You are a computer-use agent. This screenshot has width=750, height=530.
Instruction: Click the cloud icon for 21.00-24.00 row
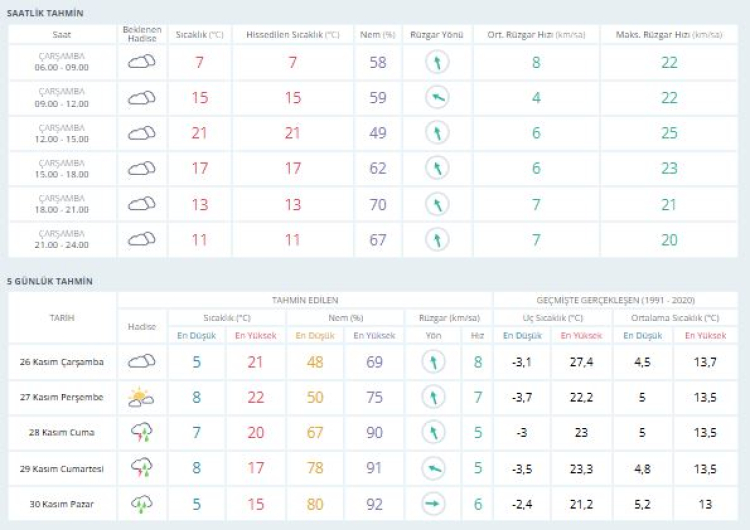[x=142, y=239]
